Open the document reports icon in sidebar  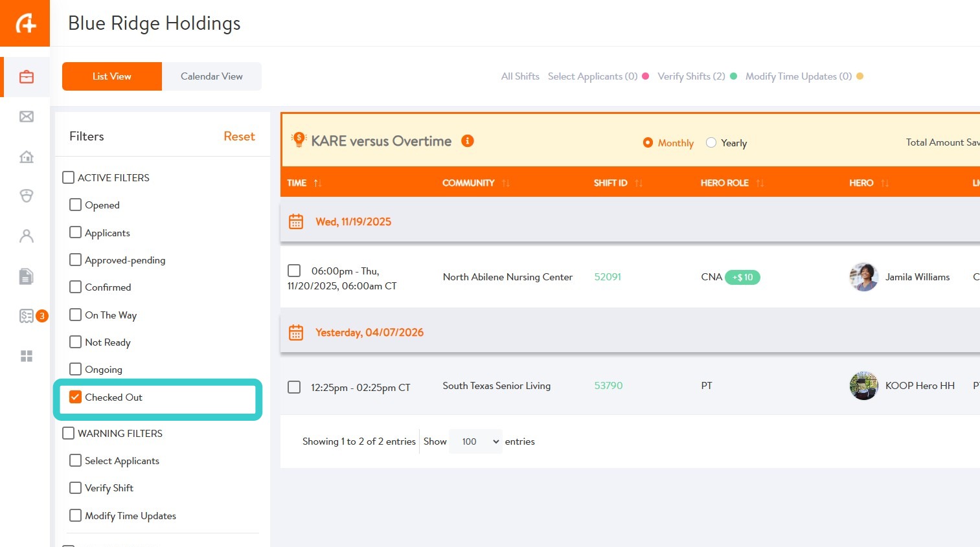pyautogui.click(x=27, y=276)
